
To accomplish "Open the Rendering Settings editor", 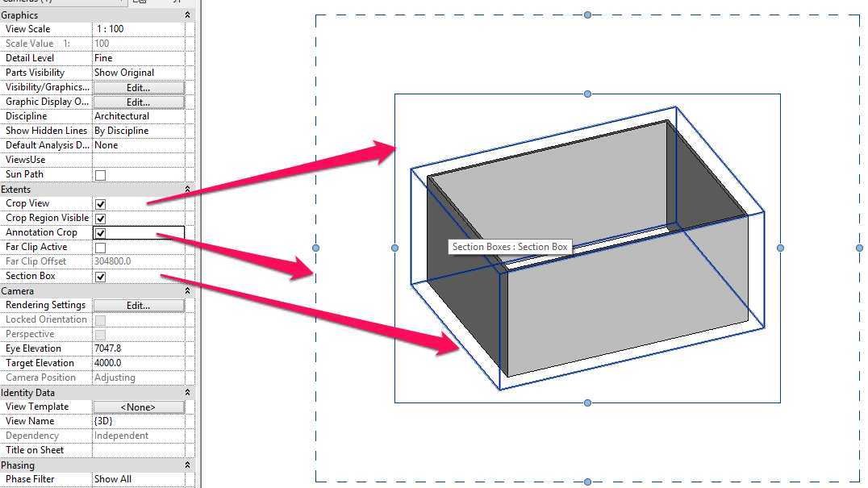I will [x=139, y=304].
